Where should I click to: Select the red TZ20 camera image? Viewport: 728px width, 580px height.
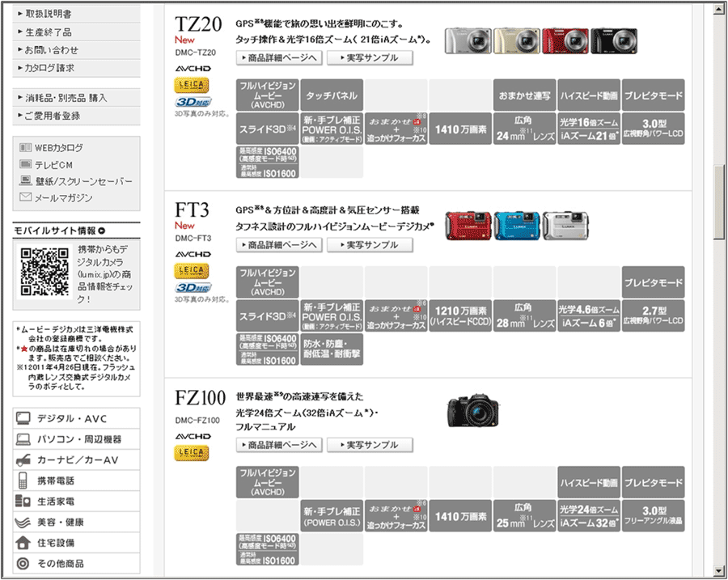(565, 41)
